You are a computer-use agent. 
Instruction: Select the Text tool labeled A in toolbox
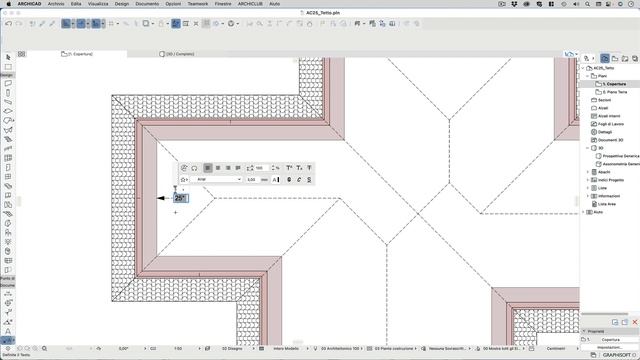pyautogui.click(x=8, y=331)
